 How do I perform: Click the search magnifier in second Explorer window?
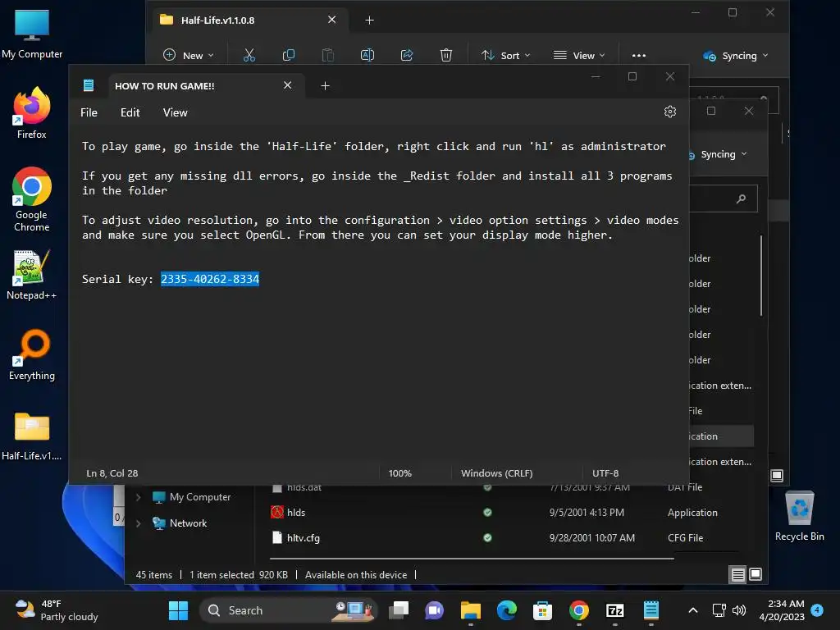pyautogui.click(x=741, y=199)
